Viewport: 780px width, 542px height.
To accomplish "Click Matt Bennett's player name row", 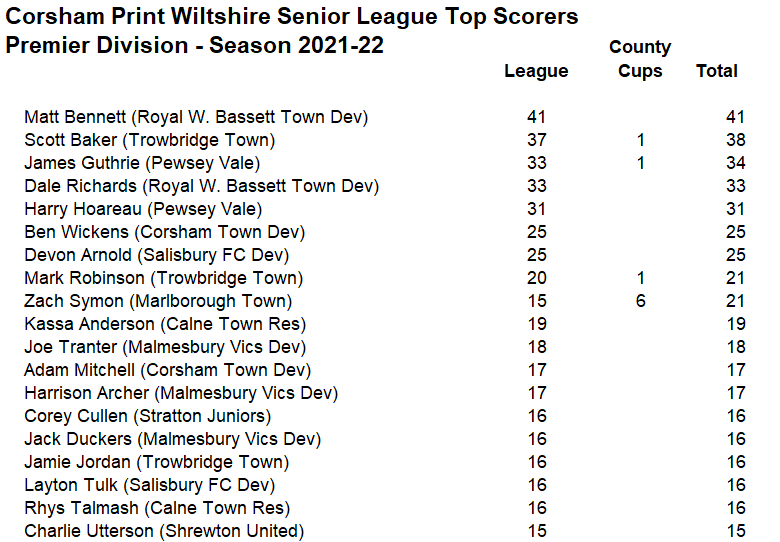I will pyautogui.click(x=196, y=117).
